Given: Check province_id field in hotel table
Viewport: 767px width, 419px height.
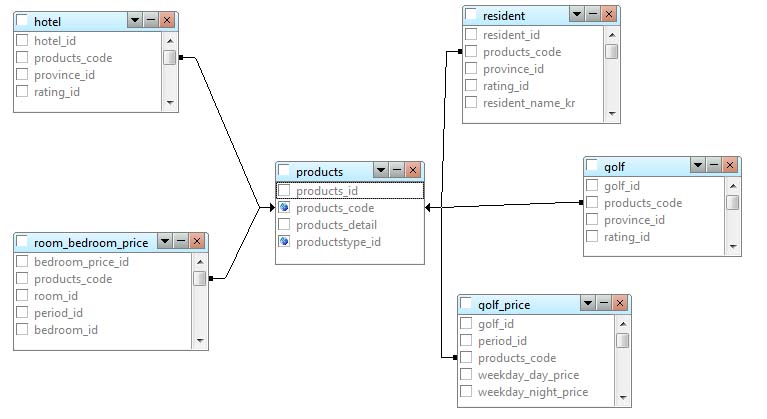Looking at the screenshot, I should (x=22, y=74).
